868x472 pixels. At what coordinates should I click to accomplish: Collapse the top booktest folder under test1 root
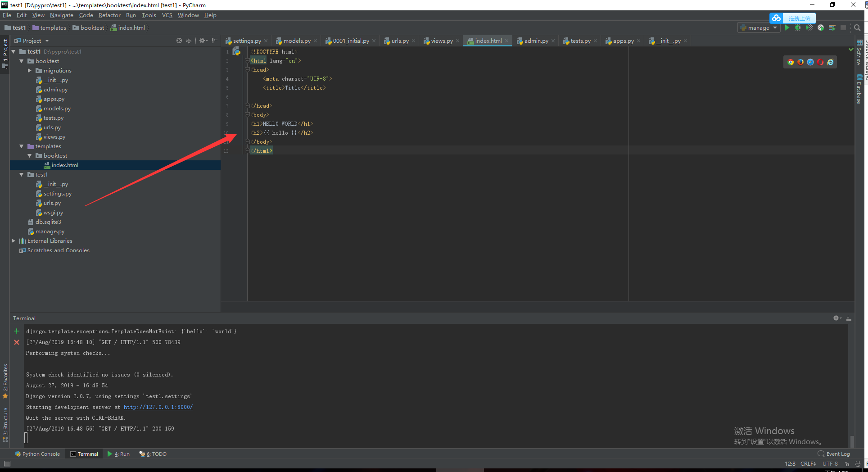click(22, 61)
